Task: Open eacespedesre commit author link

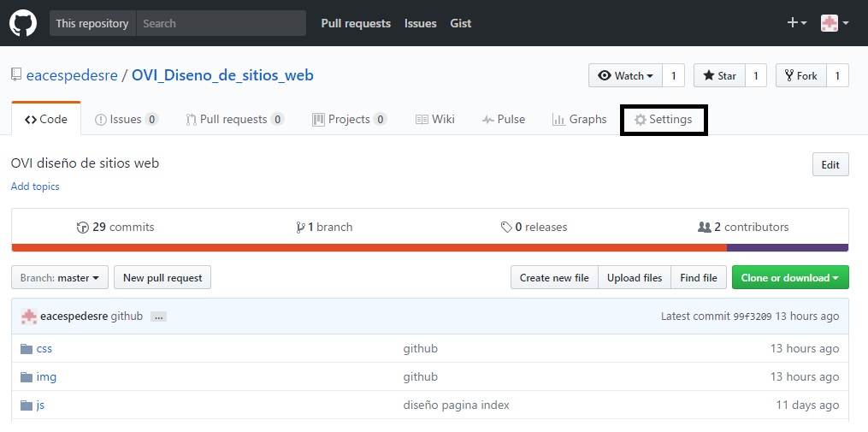Action: [74, 317]
